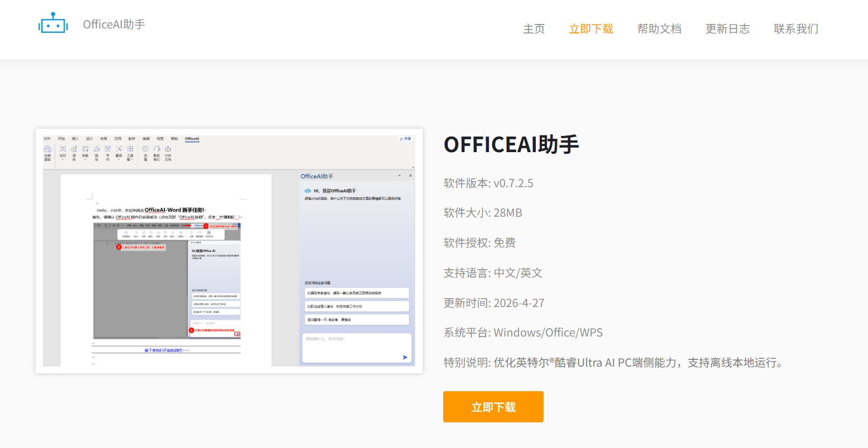Open the 联系我们 nav item in header
868x448 pixels.
[x=796, y=29]
